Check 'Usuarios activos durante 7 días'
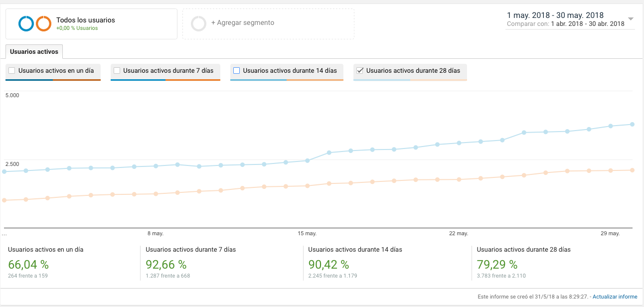Viewport: 644px width, 307px height. 117,71
